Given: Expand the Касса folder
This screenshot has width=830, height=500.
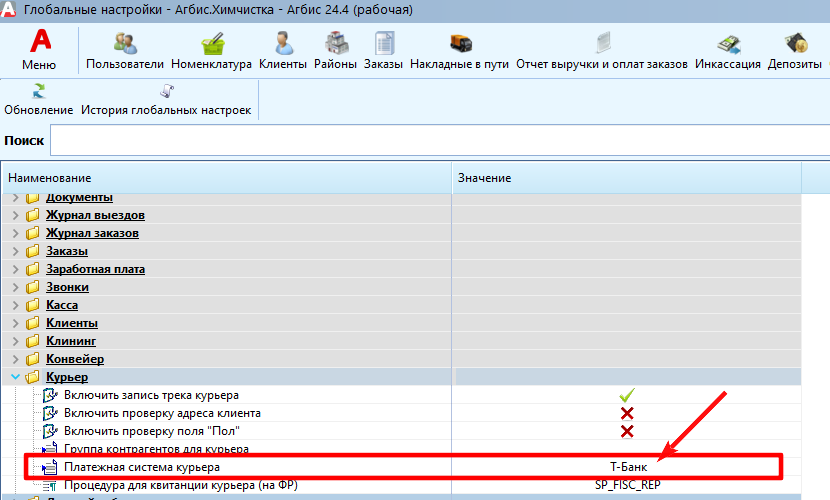Looking at the screenshot, I should (x=16, y=305).
